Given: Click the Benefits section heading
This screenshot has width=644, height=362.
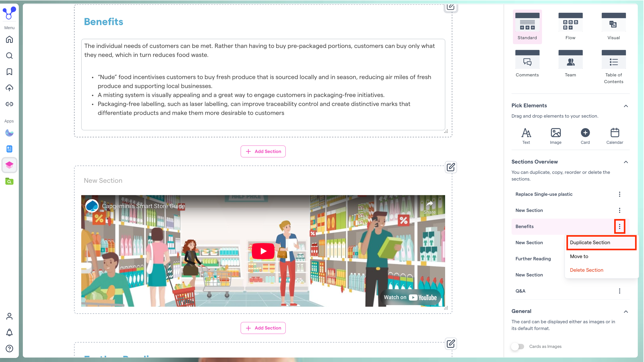Looking at the screenshot, I should (x=104, y=22).
